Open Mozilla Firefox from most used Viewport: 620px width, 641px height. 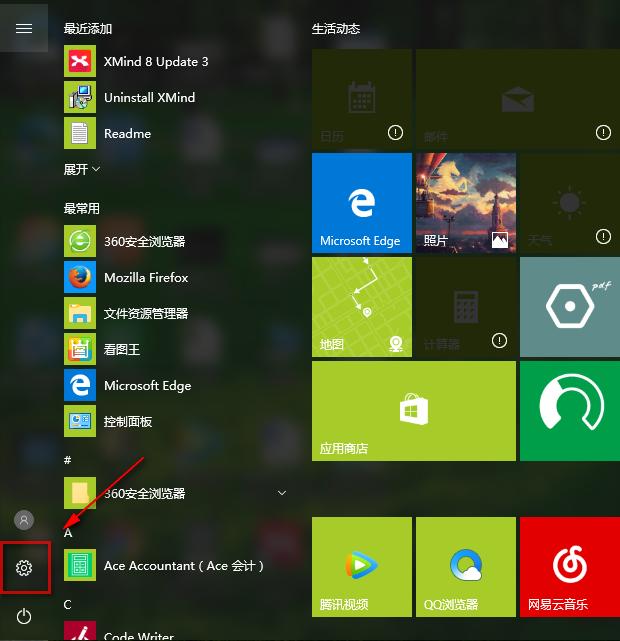pyautogui.click(x=146, y=277)
